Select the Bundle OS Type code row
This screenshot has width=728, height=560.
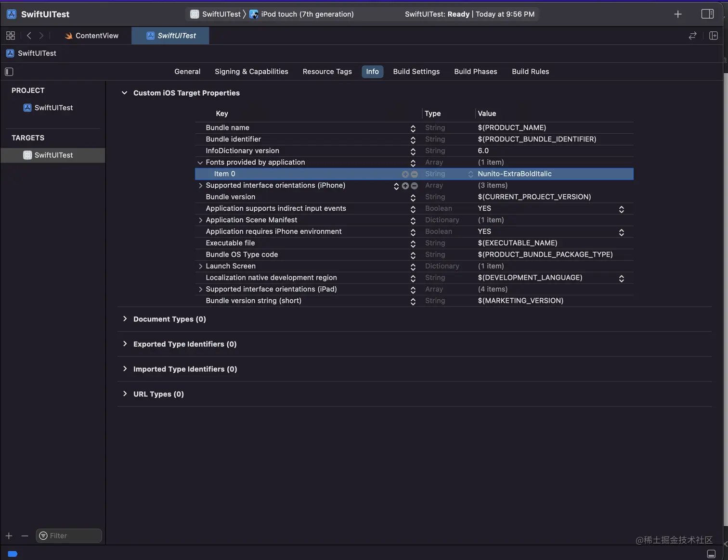click(414, 255)
